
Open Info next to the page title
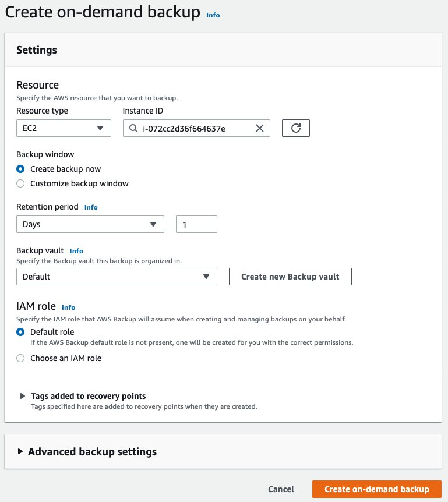(x=213, y=15)
